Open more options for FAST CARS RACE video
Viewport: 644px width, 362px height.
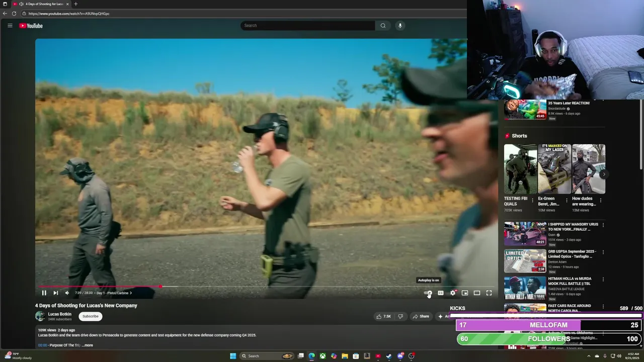click(x=603, y=306)
